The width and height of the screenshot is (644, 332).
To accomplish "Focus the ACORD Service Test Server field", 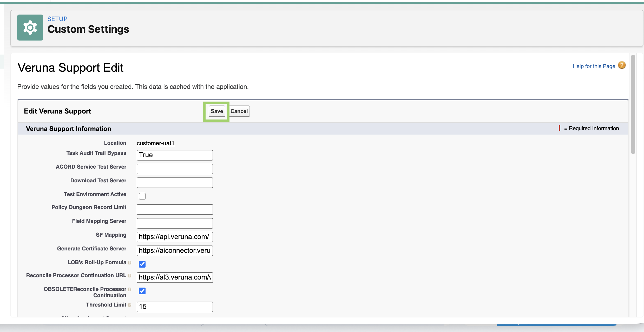I will [175, 169].
